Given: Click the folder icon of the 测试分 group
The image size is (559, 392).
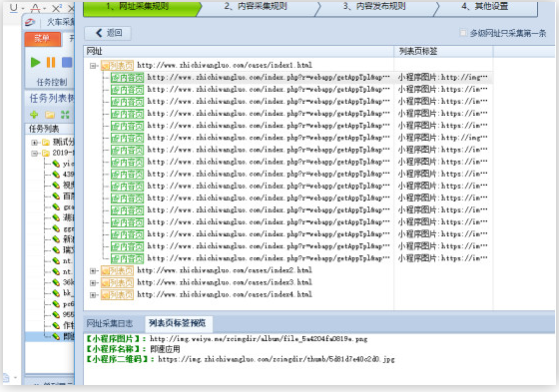Looking at the screenshot, I should point(46,143).
